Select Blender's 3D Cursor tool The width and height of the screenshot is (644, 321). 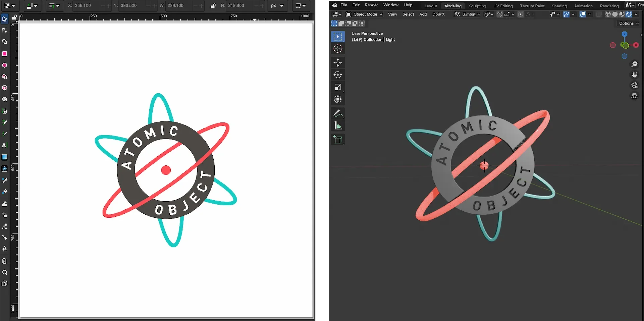point(338,49)
